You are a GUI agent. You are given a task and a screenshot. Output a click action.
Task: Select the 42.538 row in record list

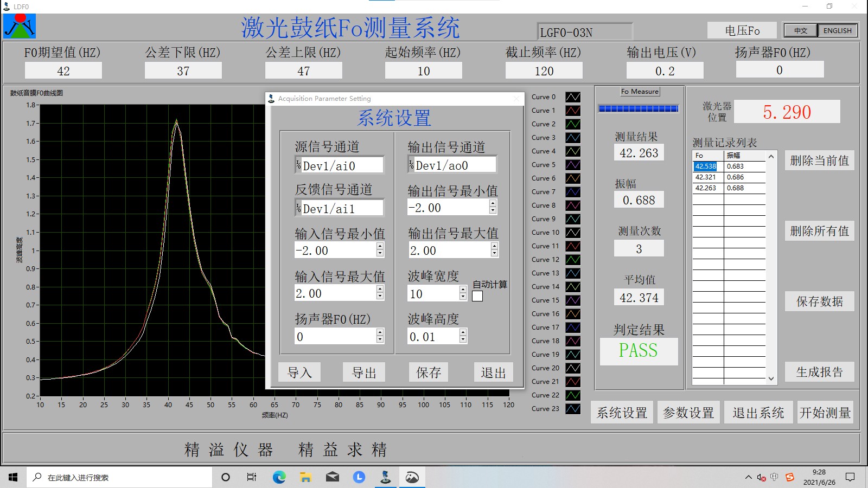(x=729, y=166)
